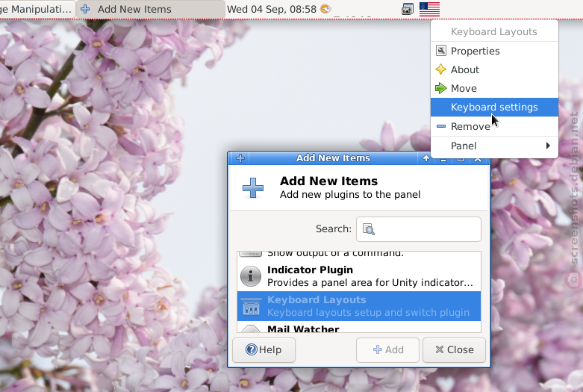Select Move in the context menu
Image resolution: width=583 pixels, height=392 pixels.
494,88
